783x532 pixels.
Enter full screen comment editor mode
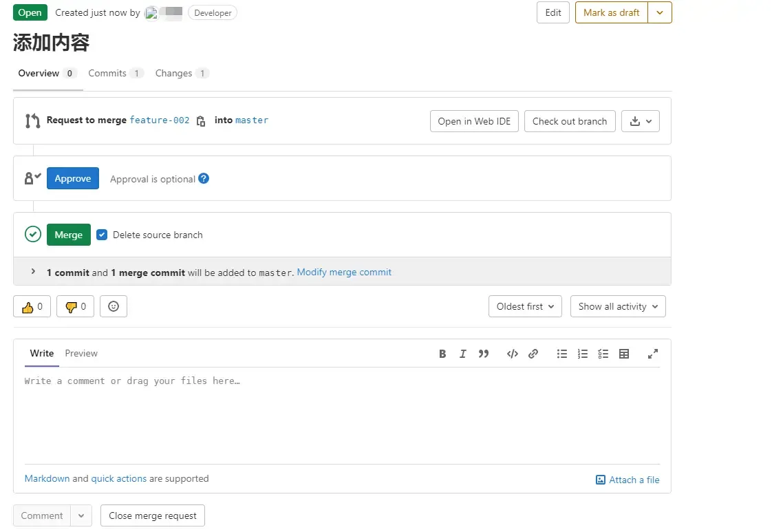pyautogui.click(x=653, y=354)
